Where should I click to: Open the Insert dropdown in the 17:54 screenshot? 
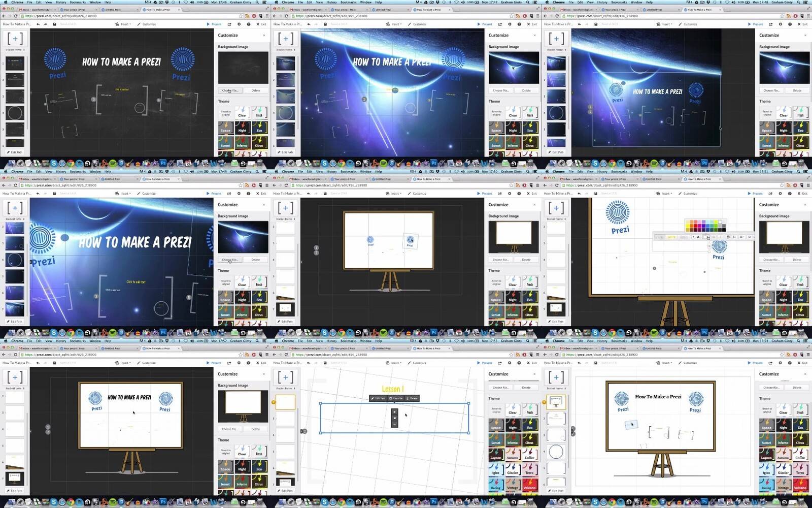coord(665,363)
